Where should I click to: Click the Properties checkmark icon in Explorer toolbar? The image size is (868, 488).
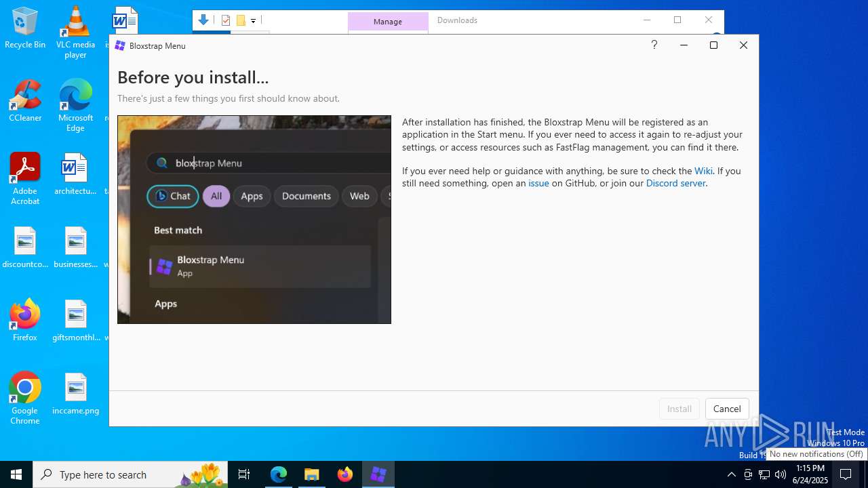(x=226, y=20)
